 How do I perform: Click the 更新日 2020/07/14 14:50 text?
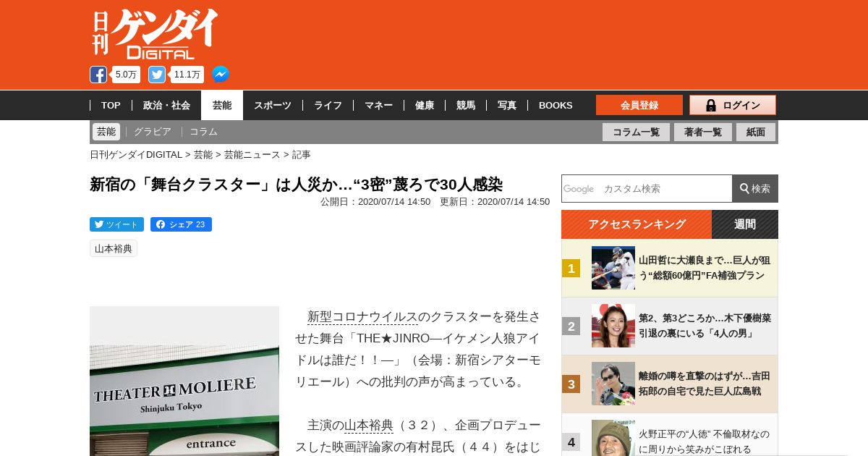point(495,202)
